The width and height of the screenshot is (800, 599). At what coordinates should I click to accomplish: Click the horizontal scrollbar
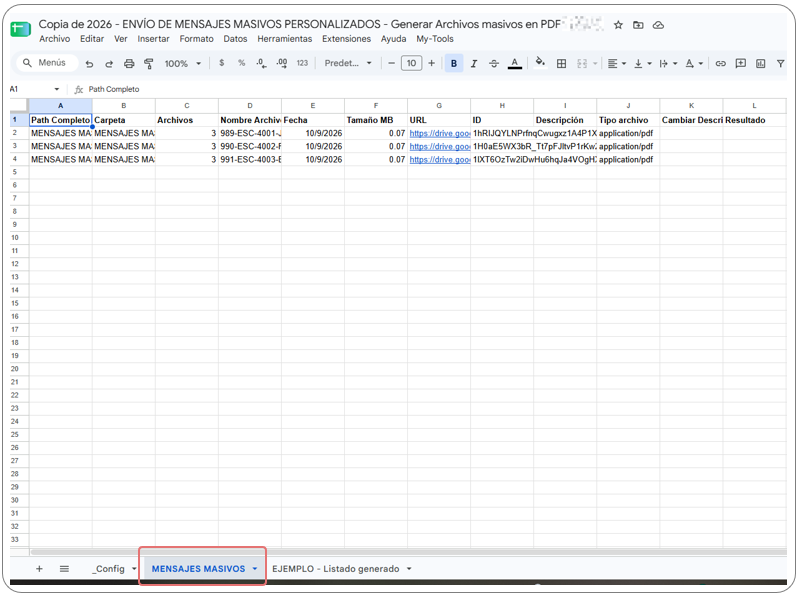(408, 552)
